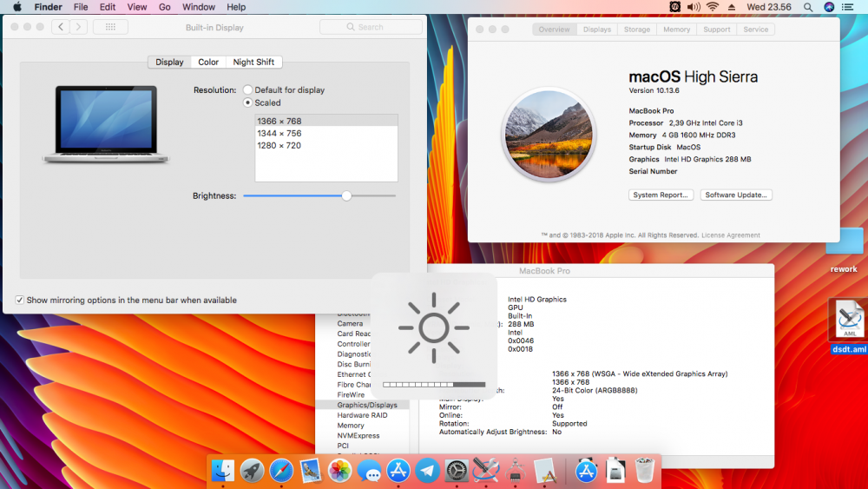This screenshot has width=868, height=489.
Task: Select NVMExpress in System Report sidebar
Action: (358, 435)
